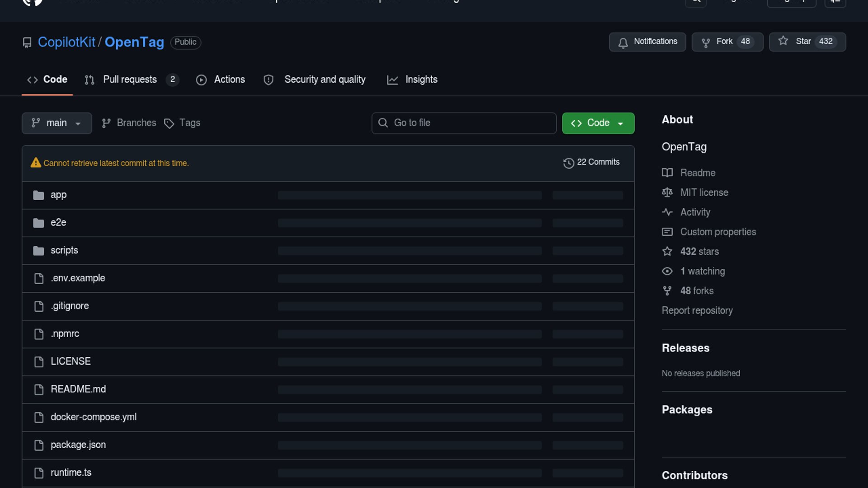This screenshot has width=868, height=488.
Task: Click Report repository link
Action: [x=697, y=310]
